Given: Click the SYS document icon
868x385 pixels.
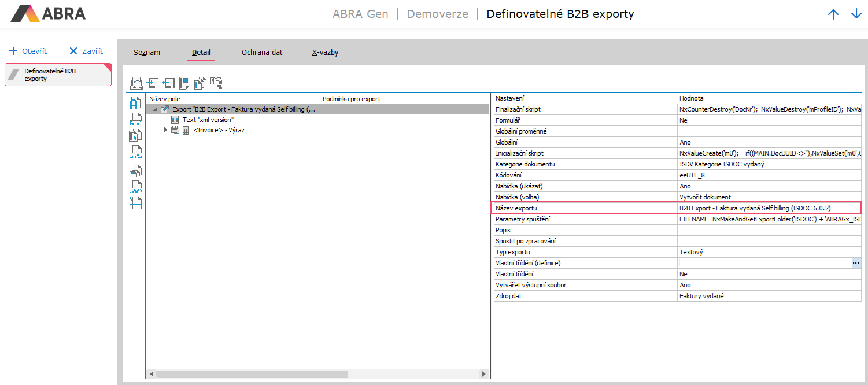Looking at the screenshot, I should pos(135,153).
